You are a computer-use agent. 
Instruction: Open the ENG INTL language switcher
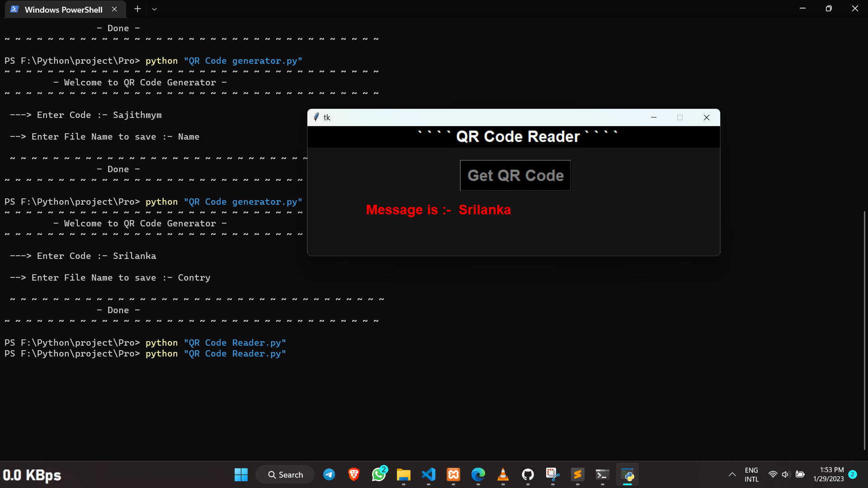pyautogui.click(x=751, y=474)
